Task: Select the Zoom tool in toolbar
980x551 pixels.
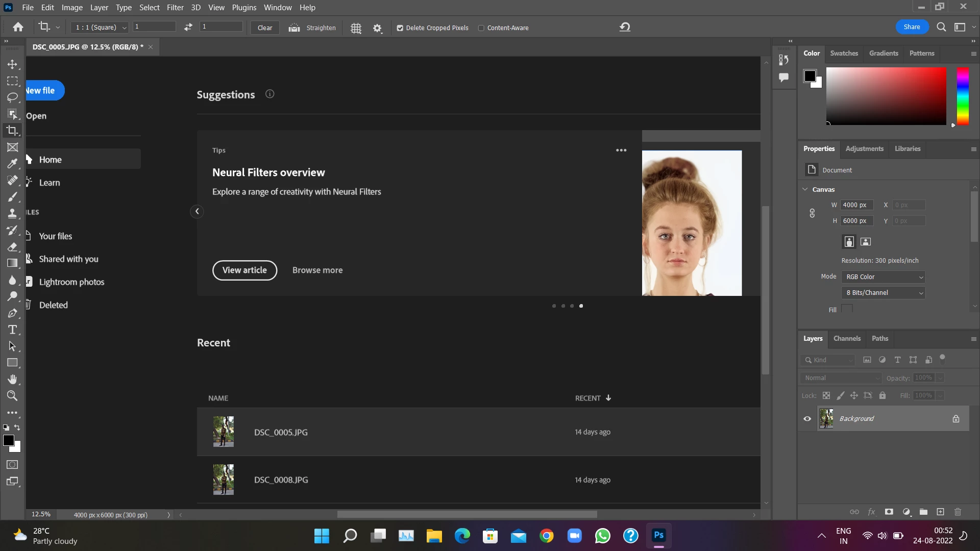Action: [12, 395]
